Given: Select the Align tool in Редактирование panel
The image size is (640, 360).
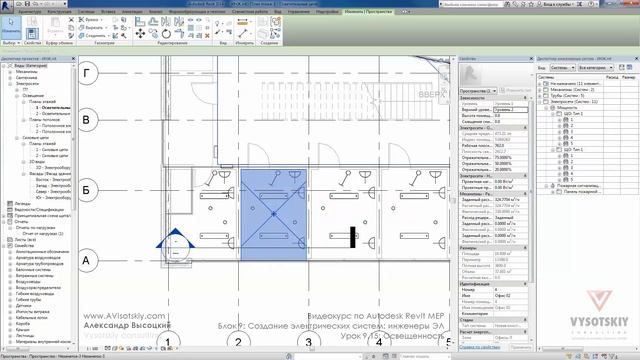Looking at the screenshot, I should tap(140, 22).
